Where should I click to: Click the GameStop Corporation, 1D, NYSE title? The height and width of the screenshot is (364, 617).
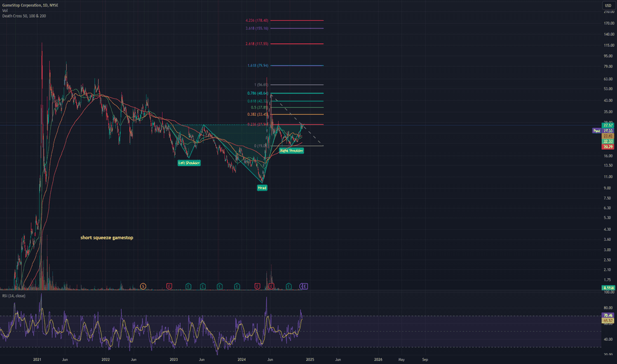pyautogui.click(x=30, y=5)
